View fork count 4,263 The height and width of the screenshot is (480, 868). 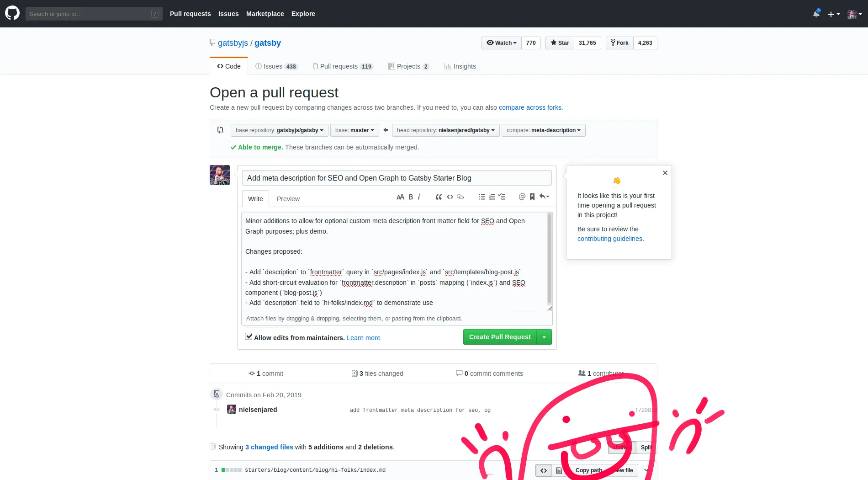(645, 43)
